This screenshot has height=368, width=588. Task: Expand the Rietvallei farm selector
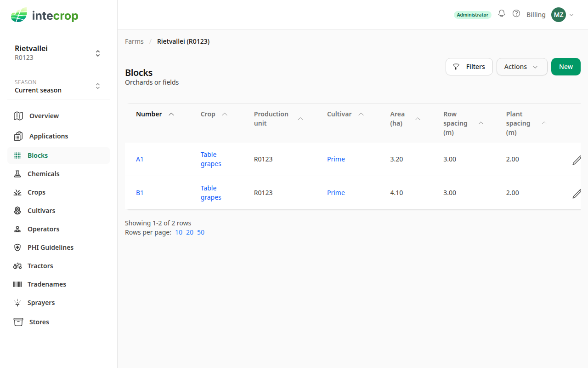tap(58, 53)
